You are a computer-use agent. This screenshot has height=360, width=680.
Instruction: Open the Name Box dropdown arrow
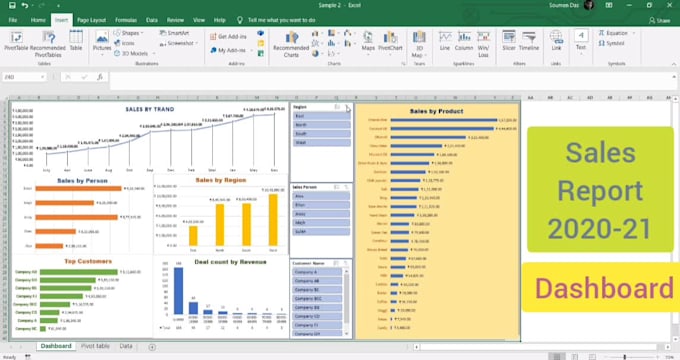pos(42,77)
